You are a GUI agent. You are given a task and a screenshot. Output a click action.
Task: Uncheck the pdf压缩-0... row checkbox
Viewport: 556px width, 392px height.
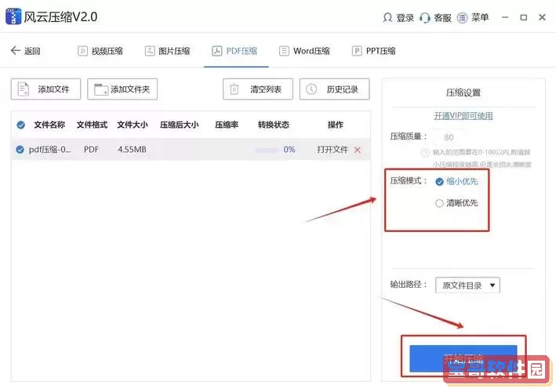pos(20,150)
